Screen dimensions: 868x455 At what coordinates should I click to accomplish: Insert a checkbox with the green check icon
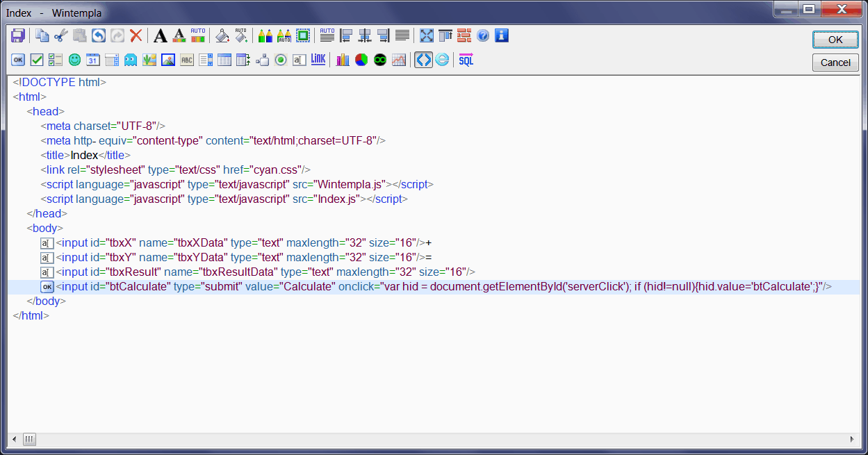(x=37, y=60)
